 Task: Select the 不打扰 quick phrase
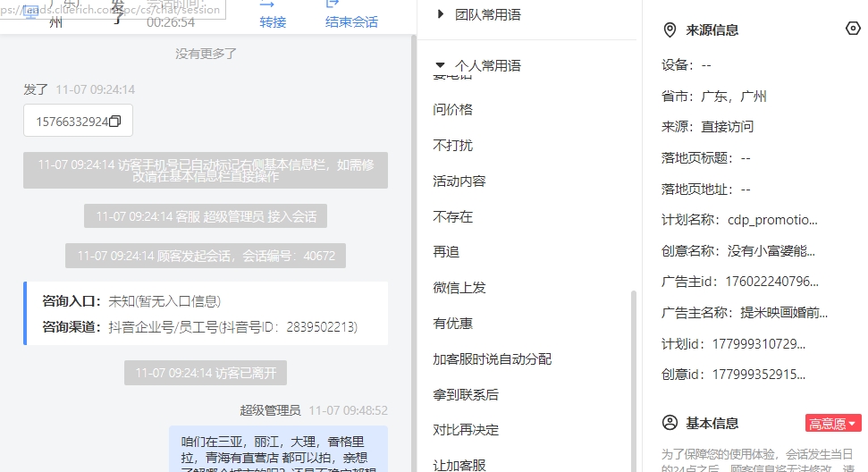pyautogui.click(x=453, y=146)
